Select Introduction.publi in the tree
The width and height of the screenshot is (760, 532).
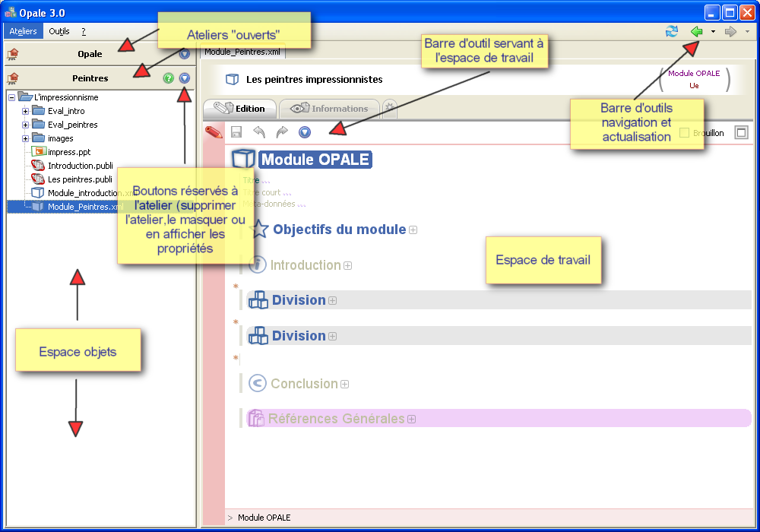[x=80, y=166]
